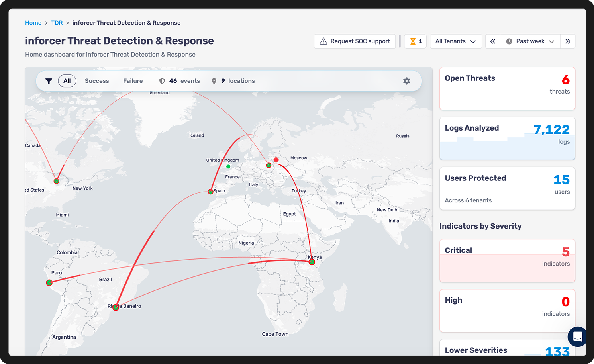Open the High indicators card
Image resolution: width=594 pixels, height=364 pixels.
[507, 311]
